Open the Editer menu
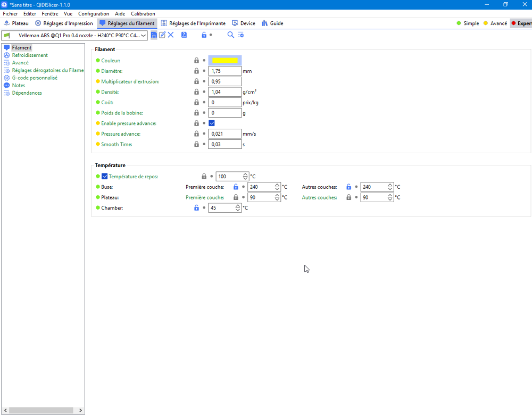The width and height of the screenshot is (532, 416). (x=29, y=14)
